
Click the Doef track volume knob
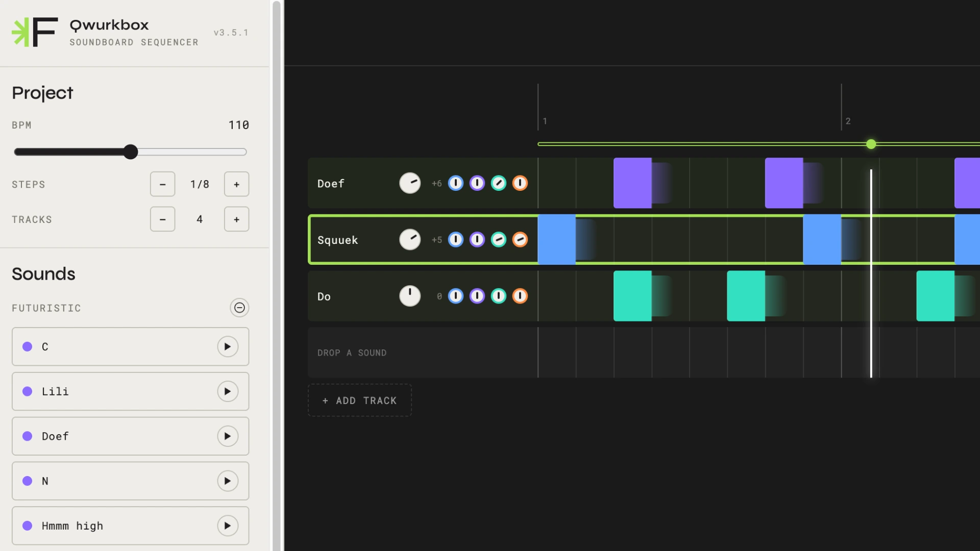pos(410,183)
